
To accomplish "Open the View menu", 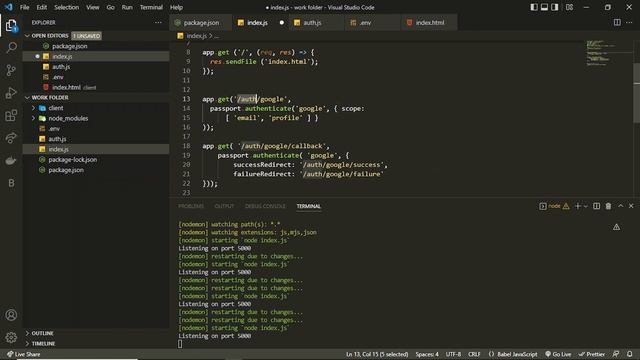I will [x=93, y=7].
